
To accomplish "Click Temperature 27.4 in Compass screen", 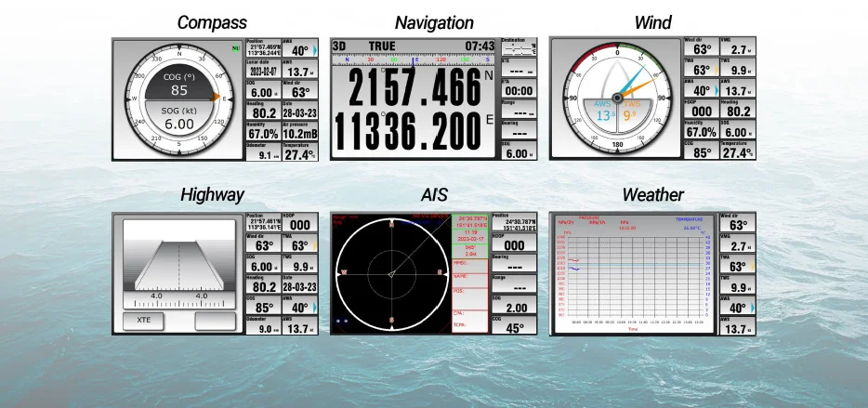I will pyautogui.click(x=300, y=151).
